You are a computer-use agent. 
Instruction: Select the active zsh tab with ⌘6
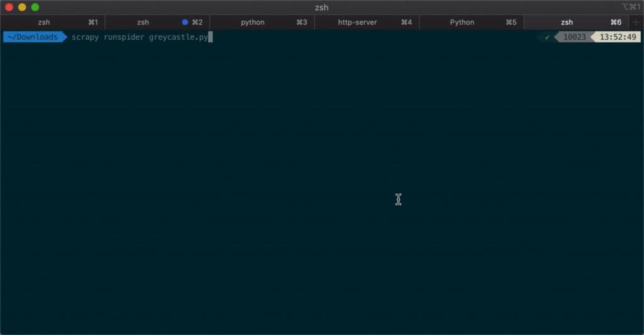click(576, 22)
